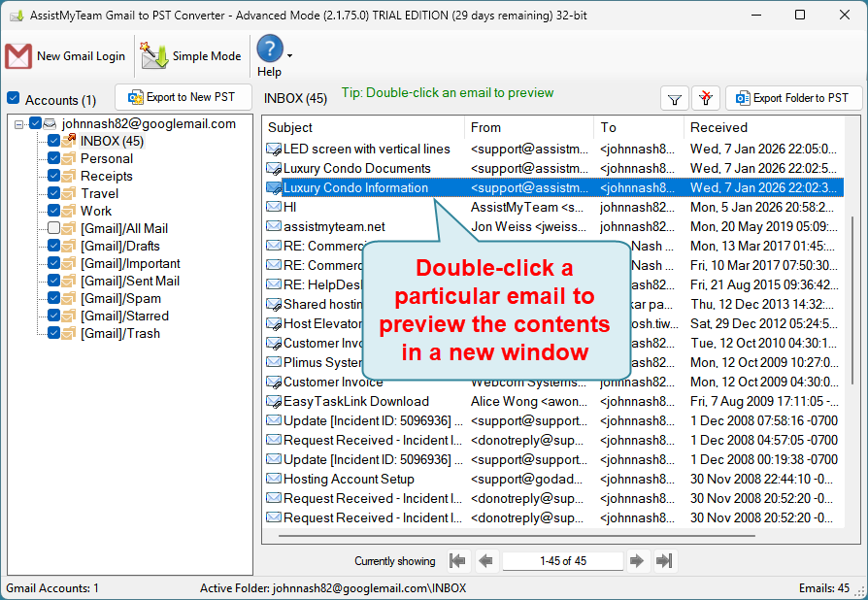Sort emails by From column header

[529, 128]
